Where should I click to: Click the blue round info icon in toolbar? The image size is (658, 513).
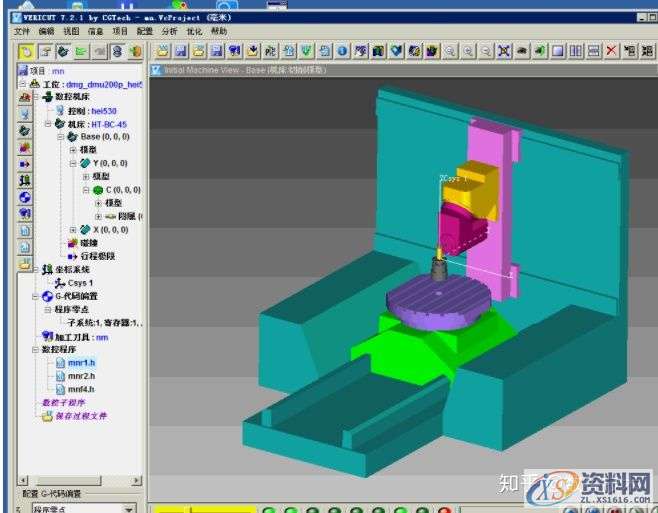(x=342, y=50)
